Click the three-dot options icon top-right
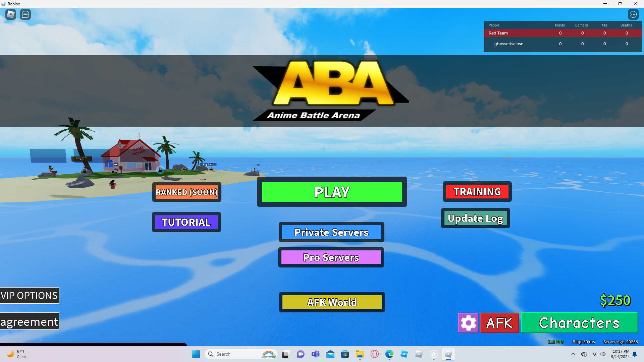The image size is (644, 362). (633, 14)
